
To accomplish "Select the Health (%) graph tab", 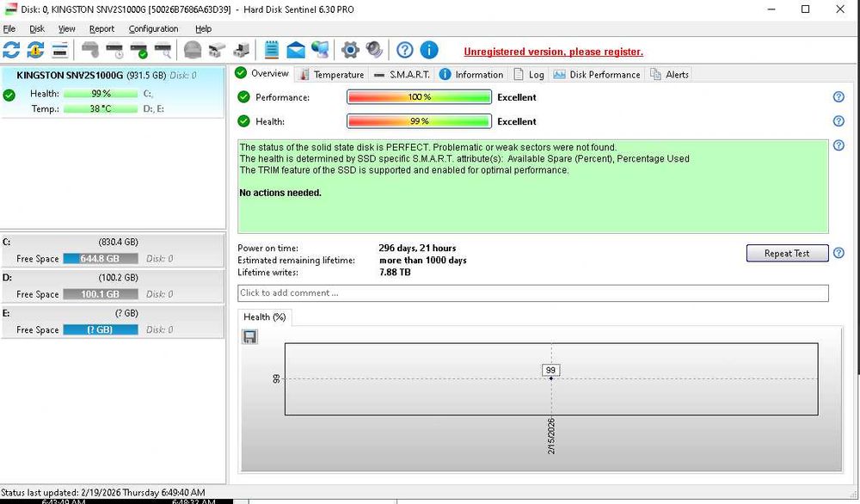I will [x=264, y=317].
